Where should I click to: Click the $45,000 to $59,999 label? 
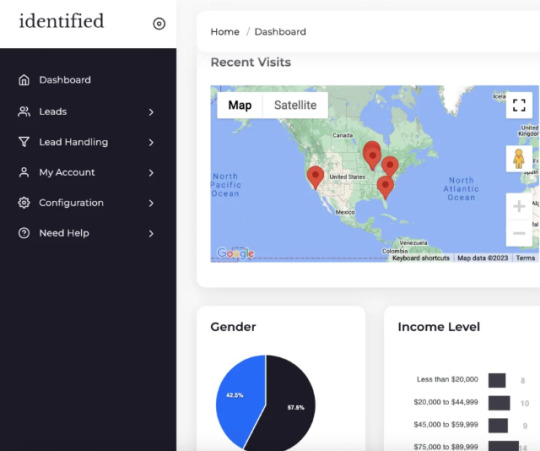tap(446, 424)
